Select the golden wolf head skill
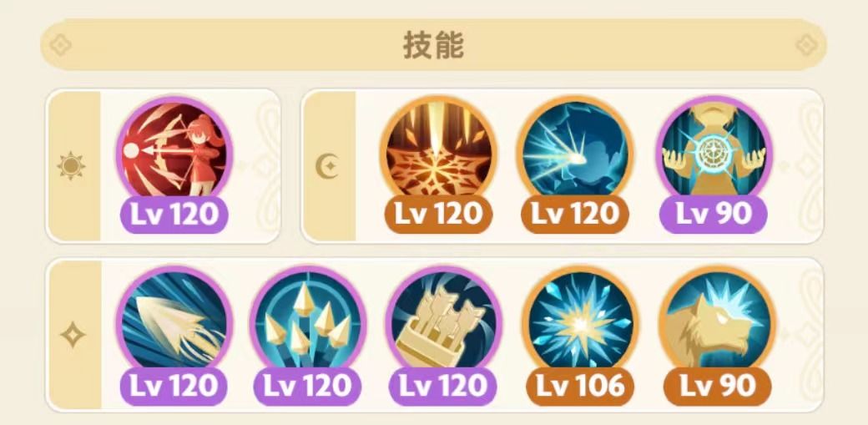Image resolution: width=868 pixels, height=425 pixels. (718, 324)
